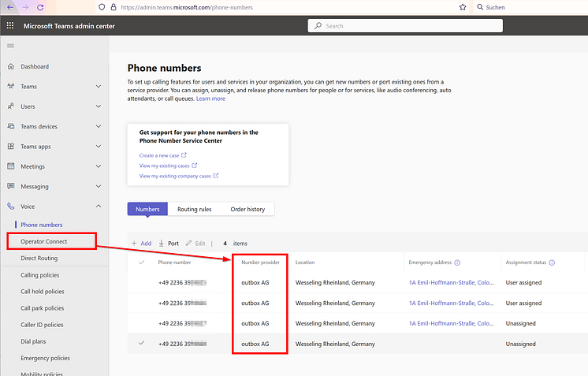The height and width of the screenshot is (376, 588).
Task: Click the Users people icon in sidebar
Action: pos(11,106)
